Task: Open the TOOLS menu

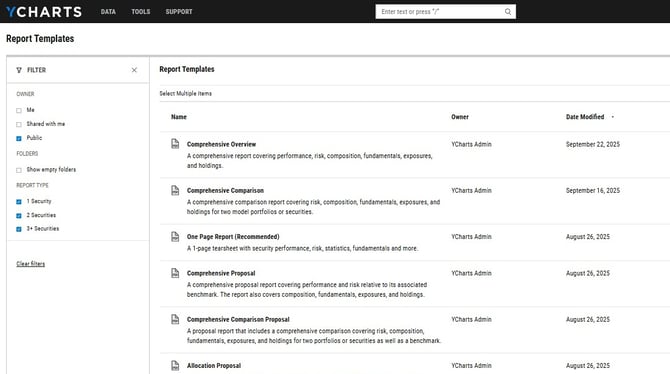Action: pyautogui.click(x=141, y=12)
